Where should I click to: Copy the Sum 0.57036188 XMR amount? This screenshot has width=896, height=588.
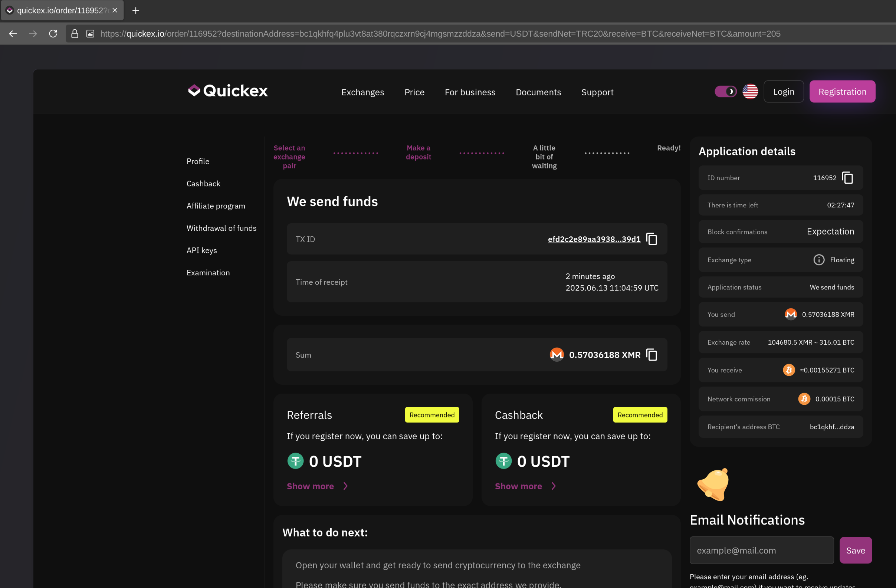pyautogui.click(x=652, y=355)
